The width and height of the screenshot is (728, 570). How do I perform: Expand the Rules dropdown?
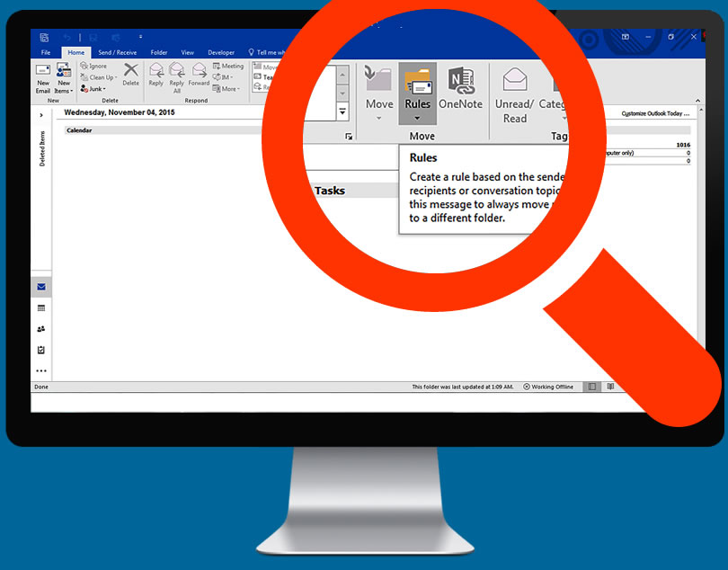coord(418,118)
